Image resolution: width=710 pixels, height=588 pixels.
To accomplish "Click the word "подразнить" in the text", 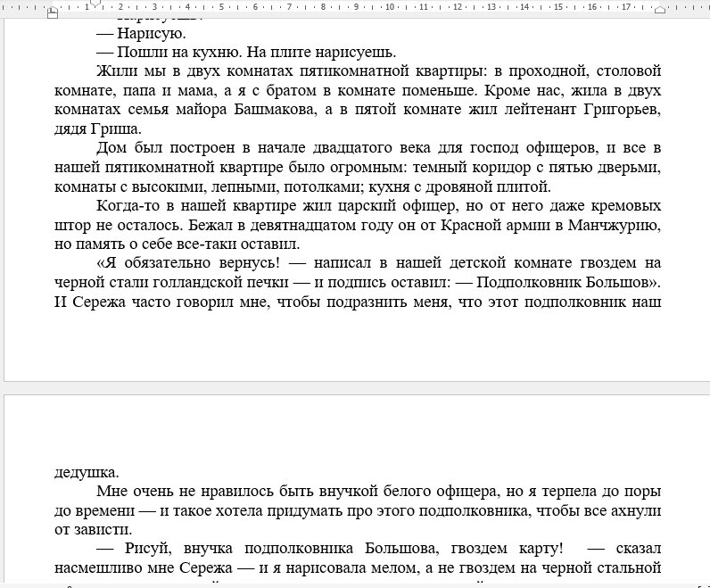I will tap(367, 302).
